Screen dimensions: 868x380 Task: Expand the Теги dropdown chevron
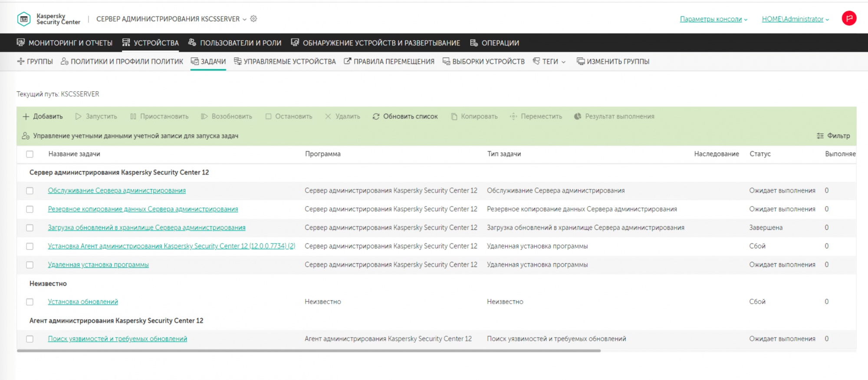(x=564, y=62)
